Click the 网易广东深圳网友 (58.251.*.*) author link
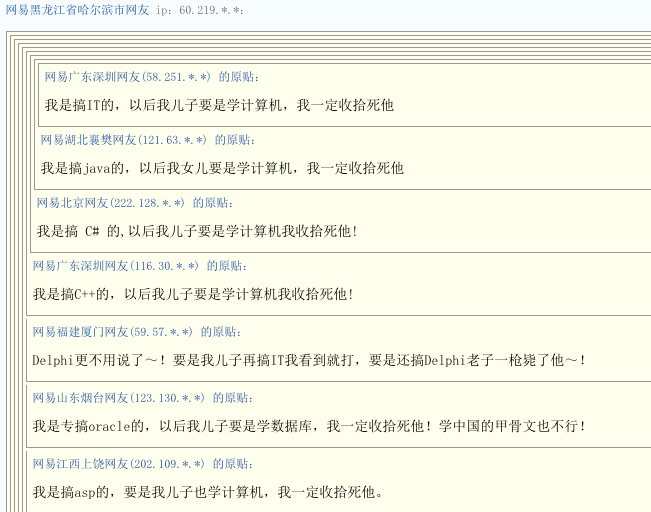 127,77
